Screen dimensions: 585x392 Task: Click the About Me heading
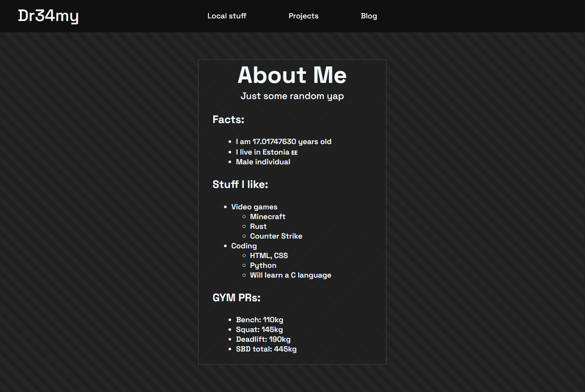pyautogui.click(x=292, y=75)
